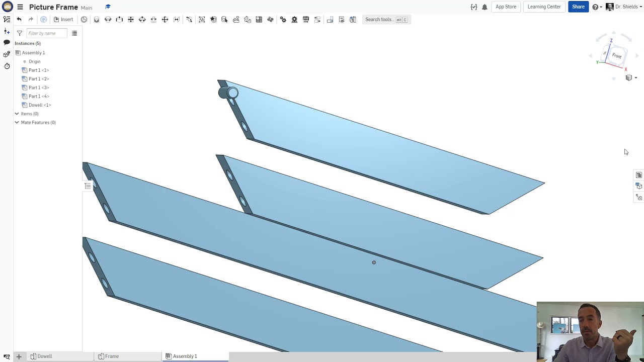This screenshot has width=644, height=362.
Task: Open the hamburger main menu
Action: pos(20,7)
